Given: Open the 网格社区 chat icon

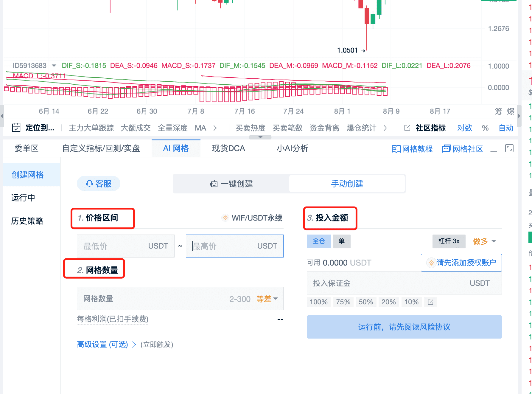Looking at the screenshot, I should pyautogui.click(x=447, y=148).
